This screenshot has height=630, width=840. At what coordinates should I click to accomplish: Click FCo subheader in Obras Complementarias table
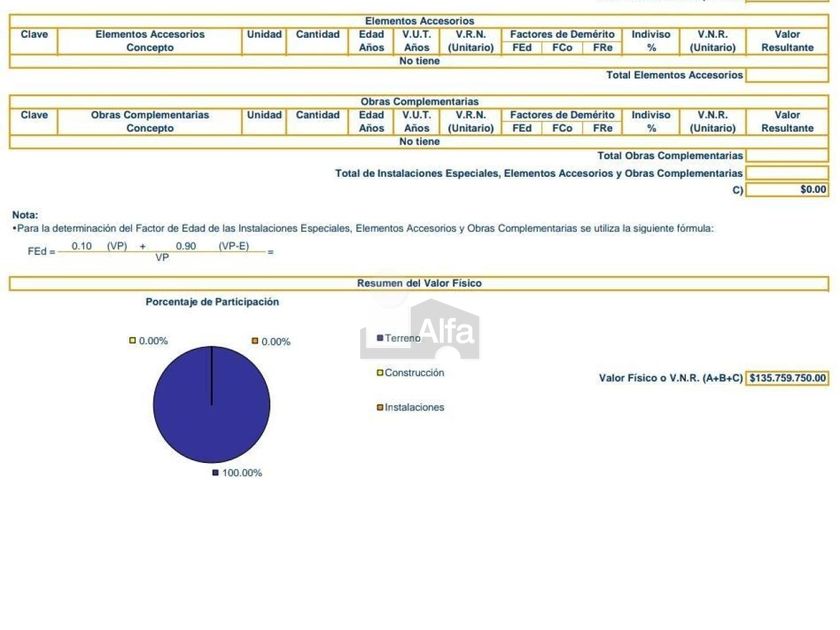tap(562, 129)
